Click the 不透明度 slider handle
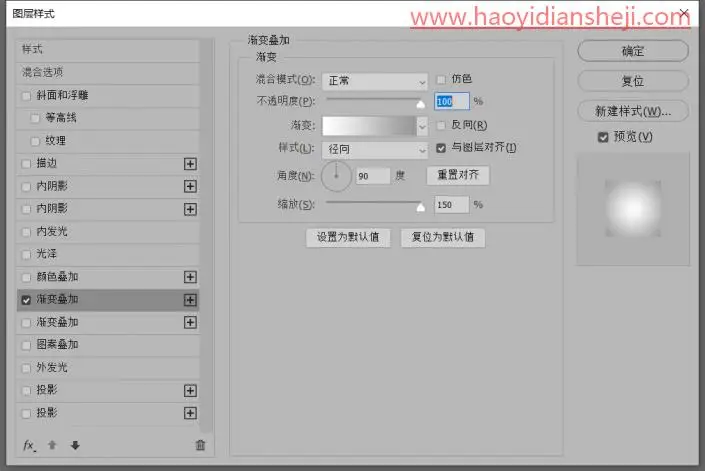 click(420, 104)
